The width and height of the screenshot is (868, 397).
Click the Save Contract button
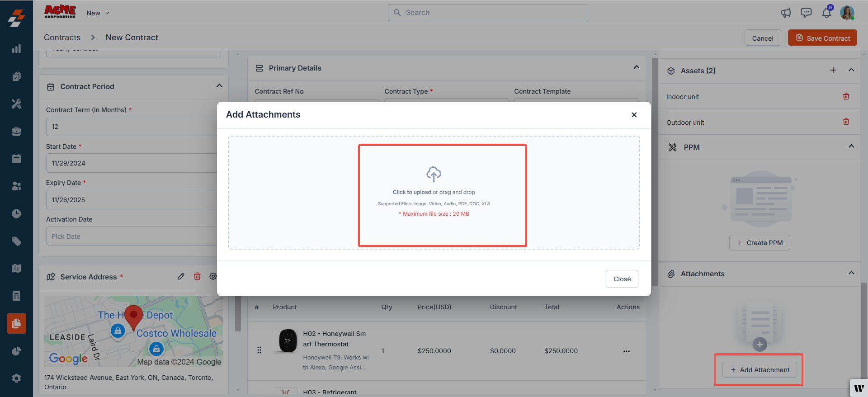822,38
